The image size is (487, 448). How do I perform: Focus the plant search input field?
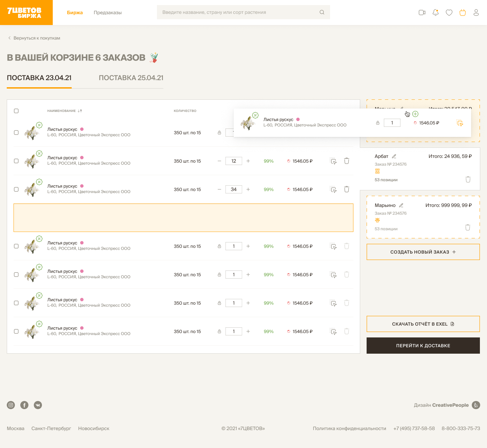point(238,12)
